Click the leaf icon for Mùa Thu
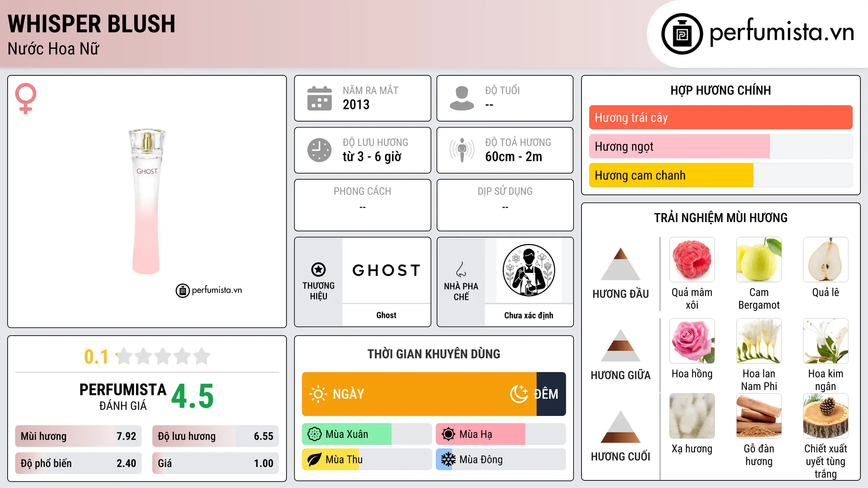The width and height of the screenshot is (868, 488). (x=314, y=460)
